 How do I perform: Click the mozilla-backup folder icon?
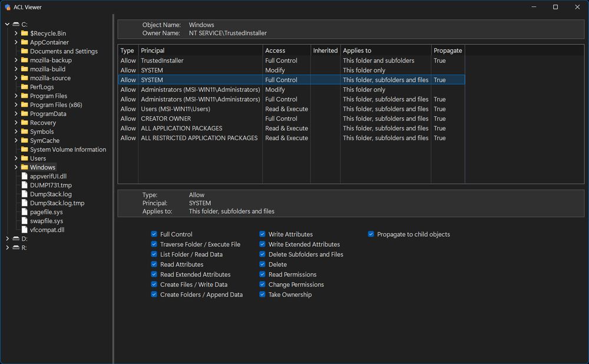(x=24, y=60)
